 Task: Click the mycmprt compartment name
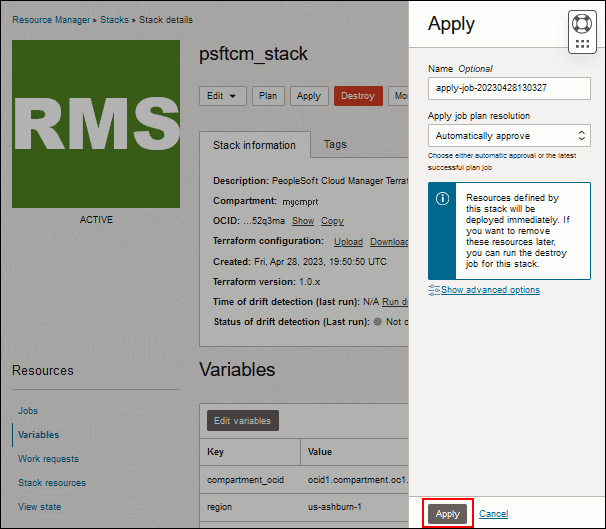tap(300, 202)
